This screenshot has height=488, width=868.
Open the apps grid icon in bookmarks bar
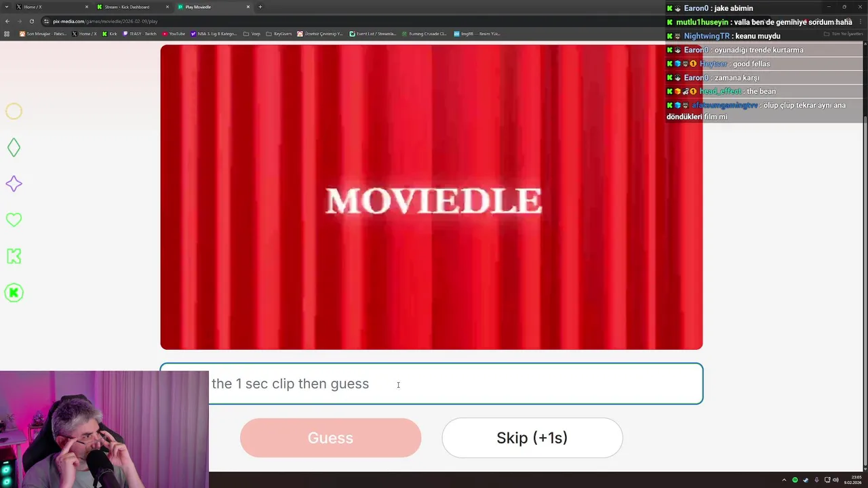[7, 33]
